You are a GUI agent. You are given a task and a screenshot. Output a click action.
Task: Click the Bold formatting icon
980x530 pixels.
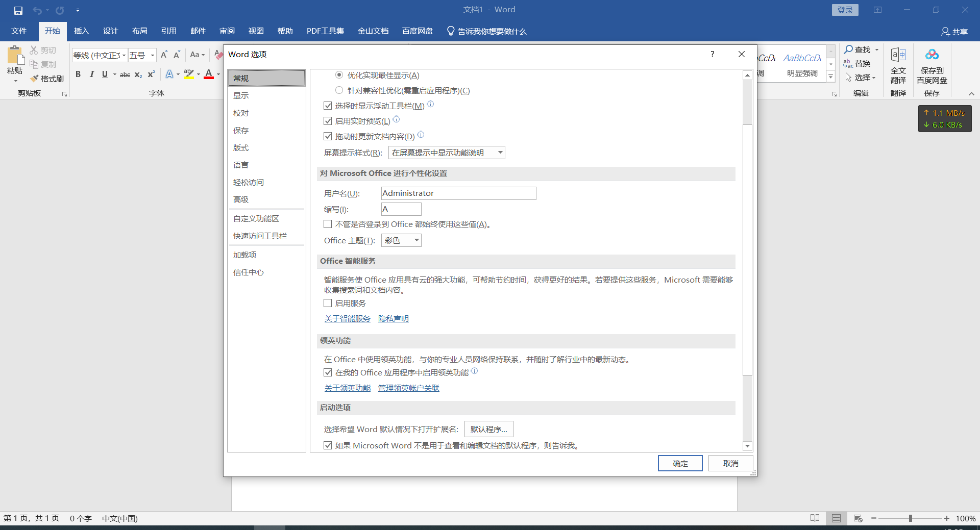click(x=78, y=74)
